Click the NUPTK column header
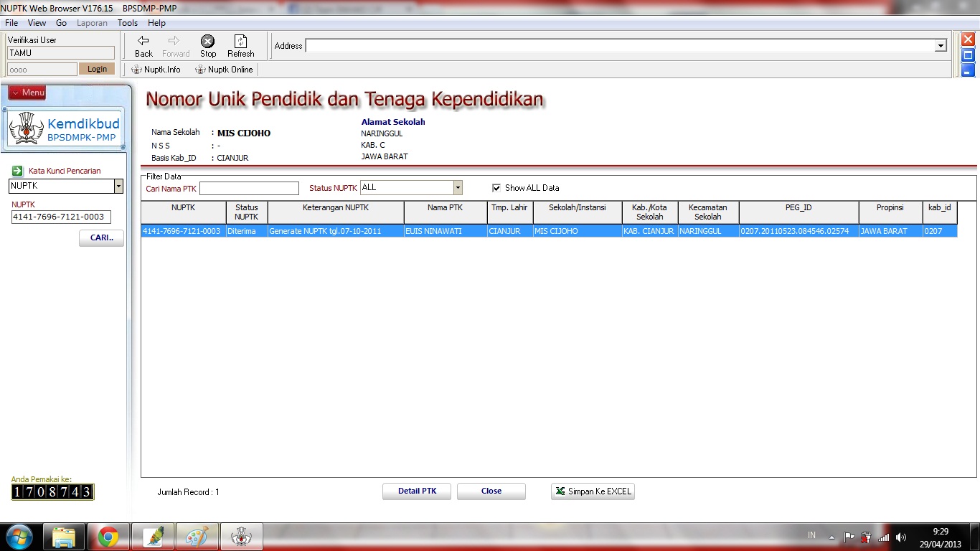The image size is (980, 551). click(x=184, y=212)
